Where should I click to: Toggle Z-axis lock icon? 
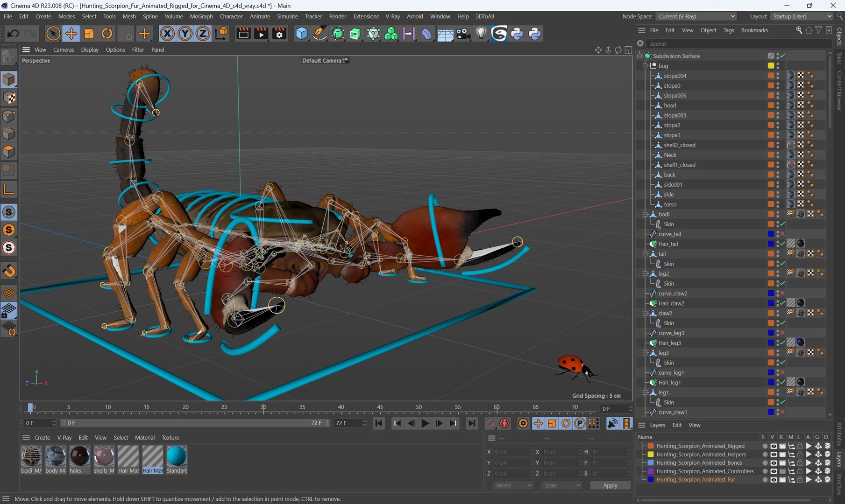pyautogui.click(x=203, y=34)
